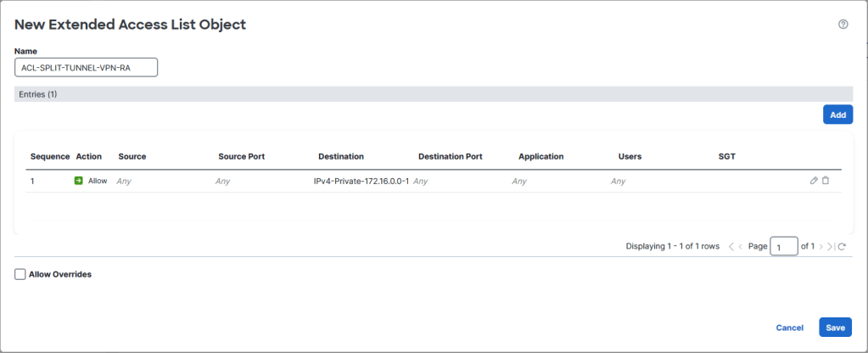
Task: Delete entry 1 using the trash icon
Action: point(826,181)
